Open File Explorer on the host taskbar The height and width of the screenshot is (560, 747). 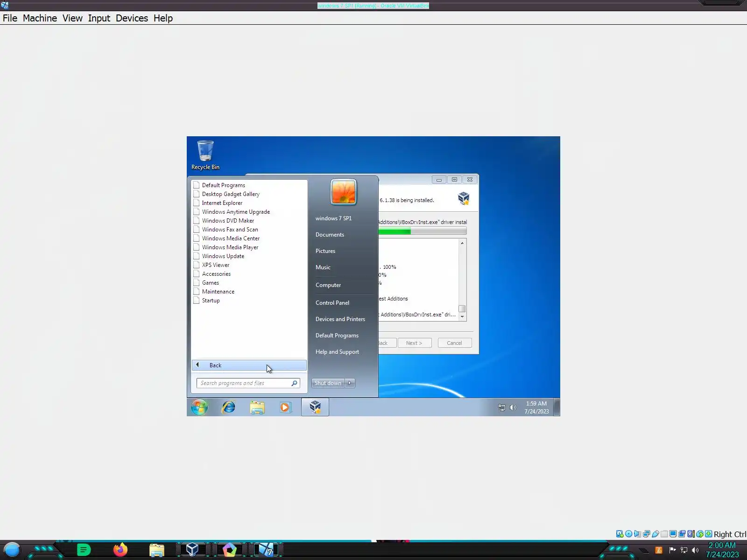[x=157, y=550]
